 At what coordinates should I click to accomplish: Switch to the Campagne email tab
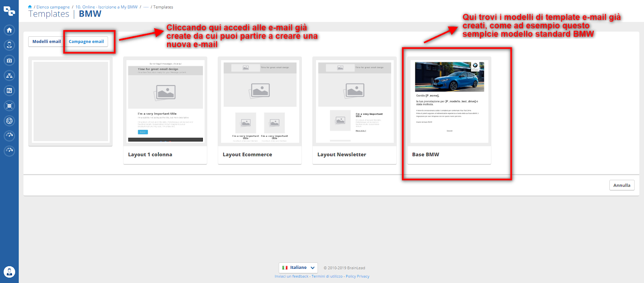coord(86,42)
